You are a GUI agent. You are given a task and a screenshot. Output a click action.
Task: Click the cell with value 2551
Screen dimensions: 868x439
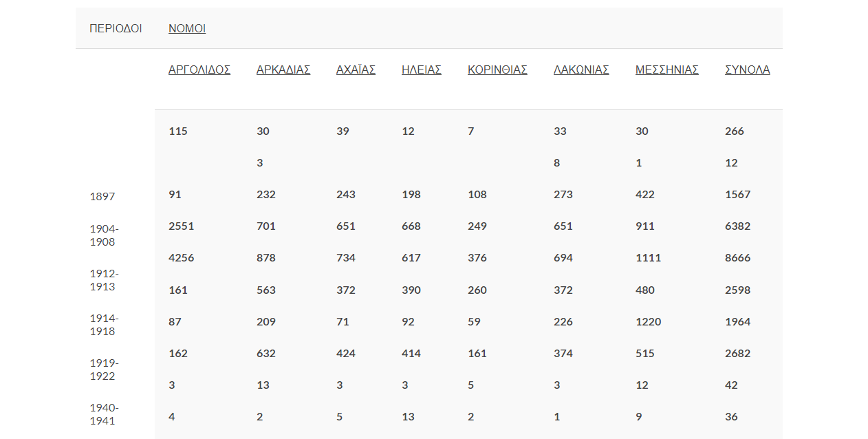(x=182, y=226)
